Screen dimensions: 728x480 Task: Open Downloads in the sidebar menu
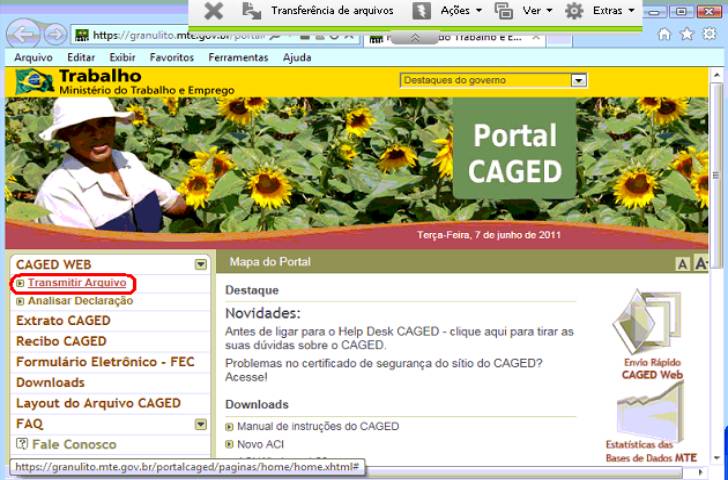[50, 383]
